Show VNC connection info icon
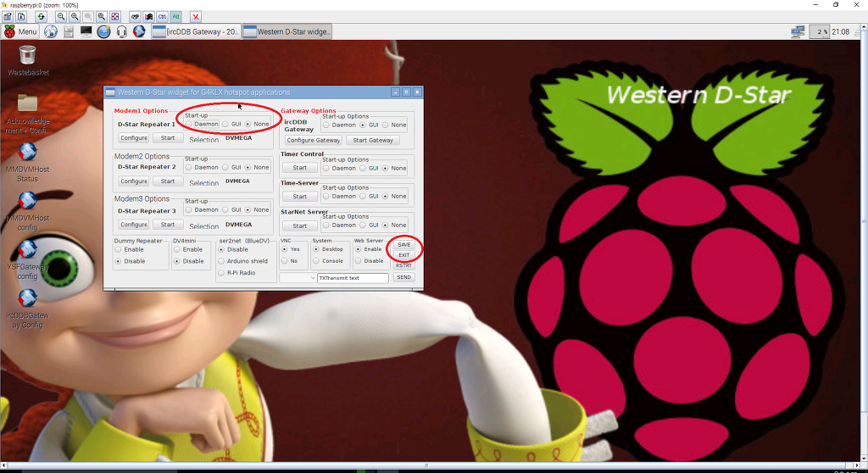Image resolution: width=868 pixels, height=473 pixels. coord(21,17)
